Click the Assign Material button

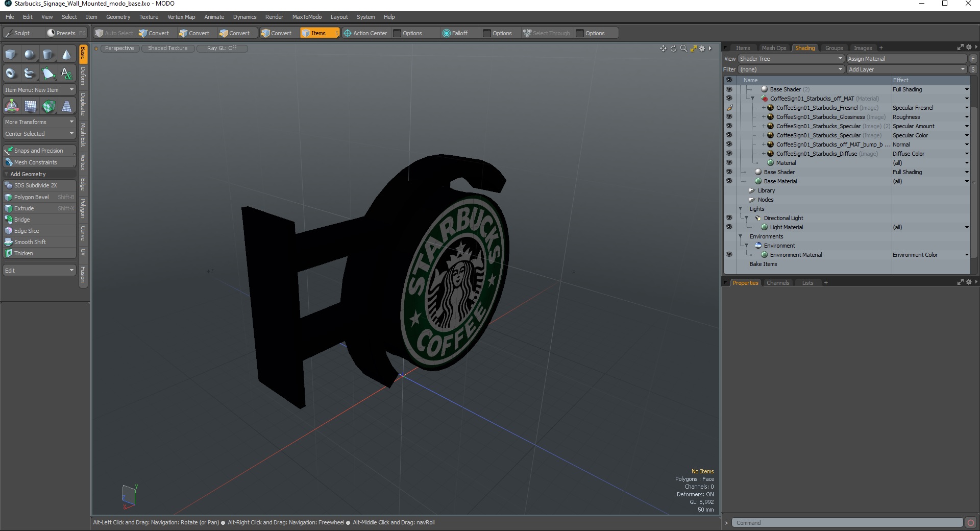[x=907, y=59]
